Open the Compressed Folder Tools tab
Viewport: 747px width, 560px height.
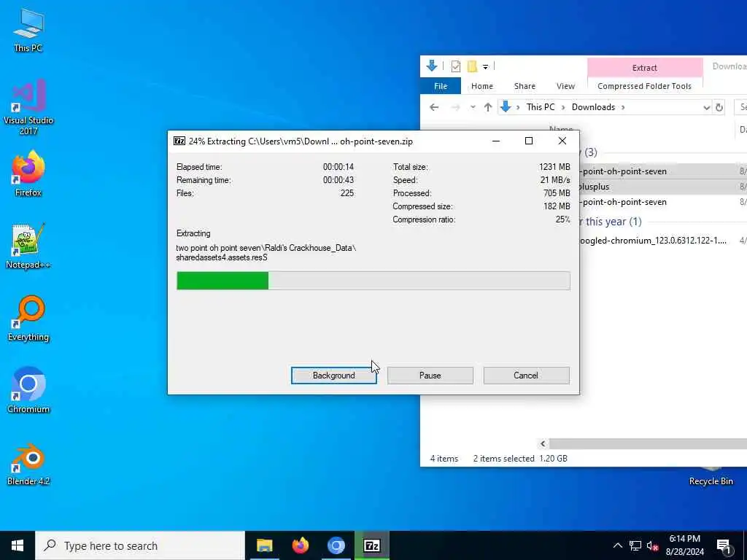point(644,86)
